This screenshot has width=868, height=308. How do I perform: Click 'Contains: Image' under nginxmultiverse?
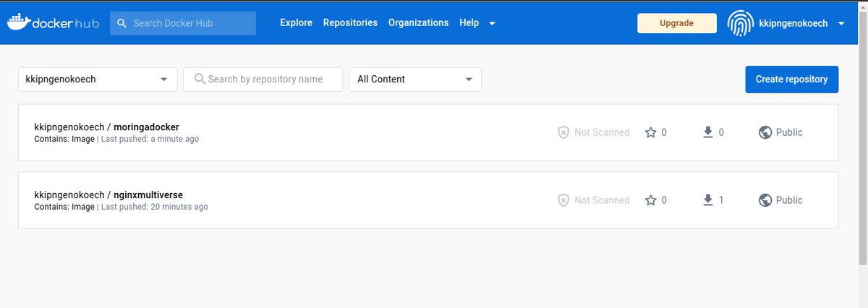click(x=64, y=207)
